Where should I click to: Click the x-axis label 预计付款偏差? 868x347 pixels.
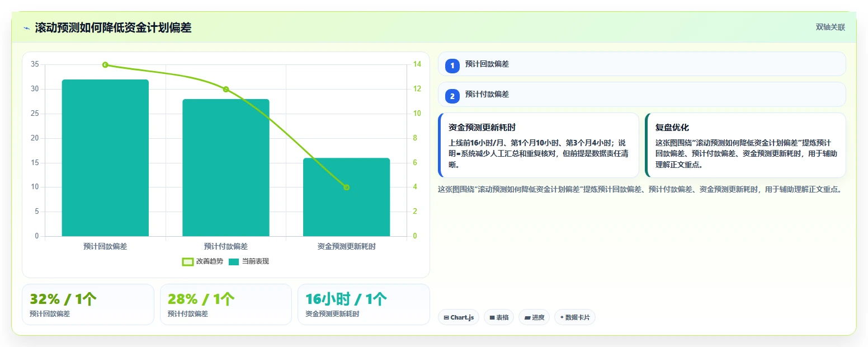(x=226, y=246)
